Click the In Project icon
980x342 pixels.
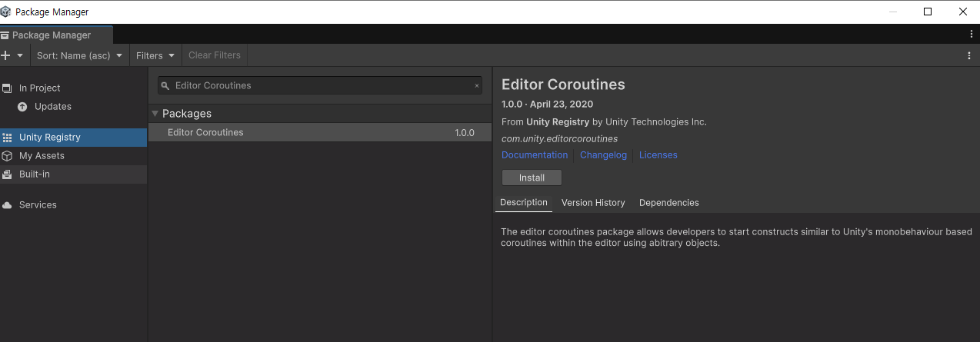point(7,88)
